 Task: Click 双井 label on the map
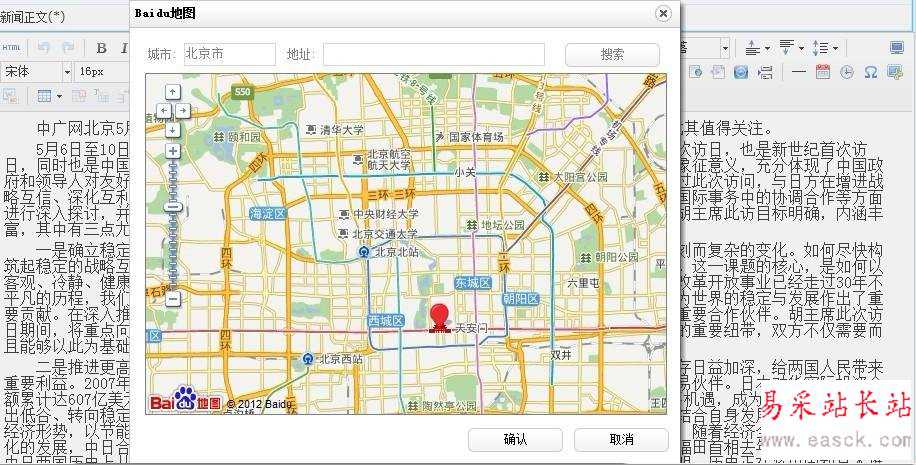point(560,355)
